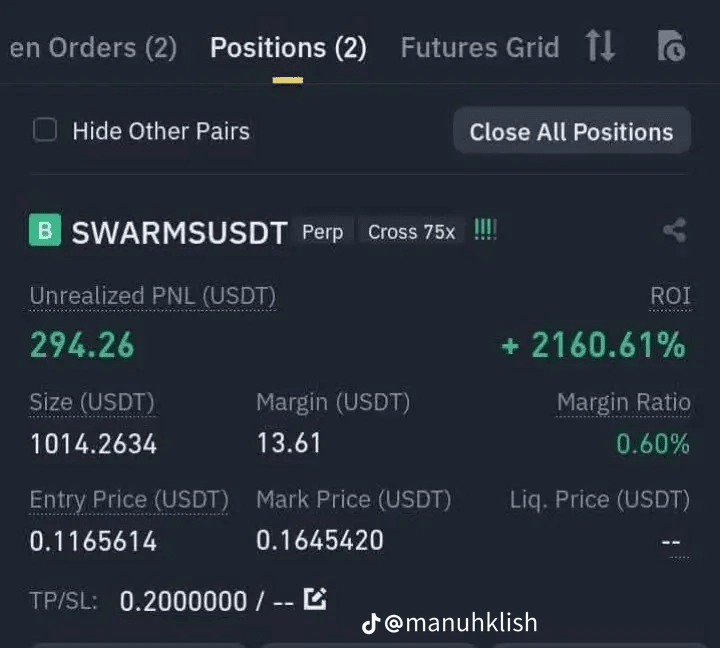Click the Size (USDT) label

click(92, 402)
